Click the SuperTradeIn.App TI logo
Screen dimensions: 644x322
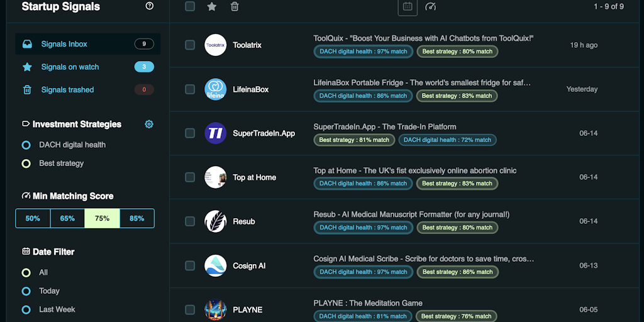[x=216, y=133]
